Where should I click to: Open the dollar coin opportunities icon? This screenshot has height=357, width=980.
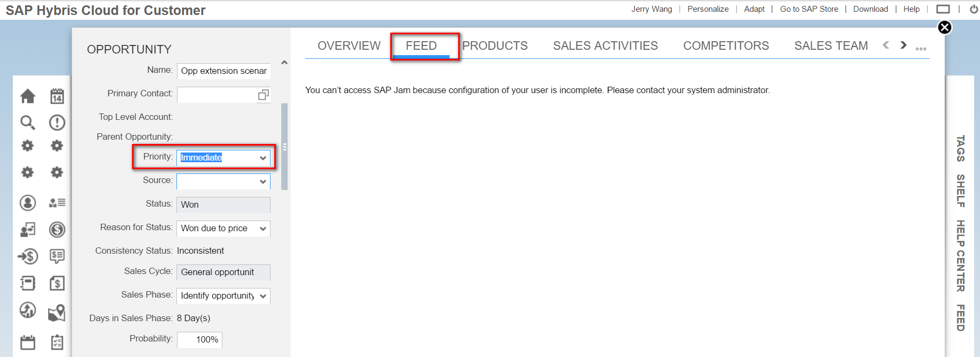[57, 230]
